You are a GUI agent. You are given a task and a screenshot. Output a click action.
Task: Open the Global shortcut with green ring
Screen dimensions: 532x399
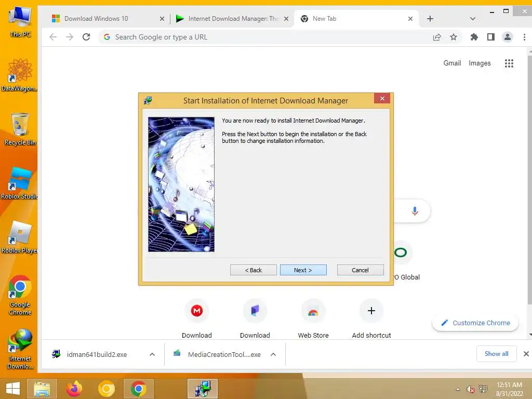pyautogui.click(x=401, y=253)
